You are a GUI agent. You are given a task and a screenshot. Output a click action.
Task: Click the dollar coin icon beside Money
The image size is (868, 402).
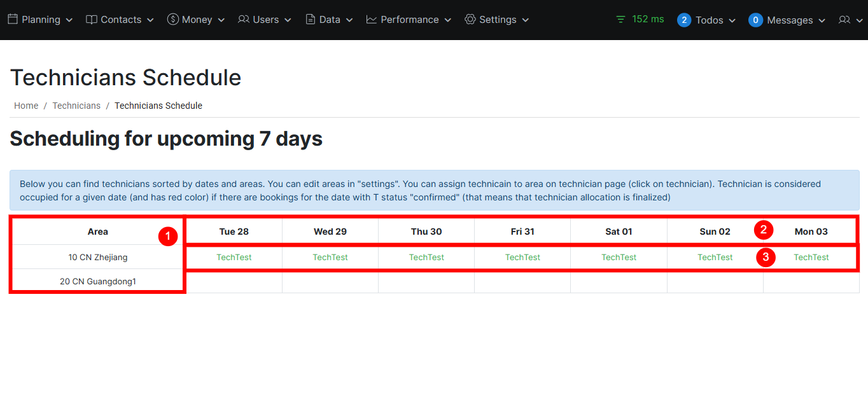pos(172,20)
